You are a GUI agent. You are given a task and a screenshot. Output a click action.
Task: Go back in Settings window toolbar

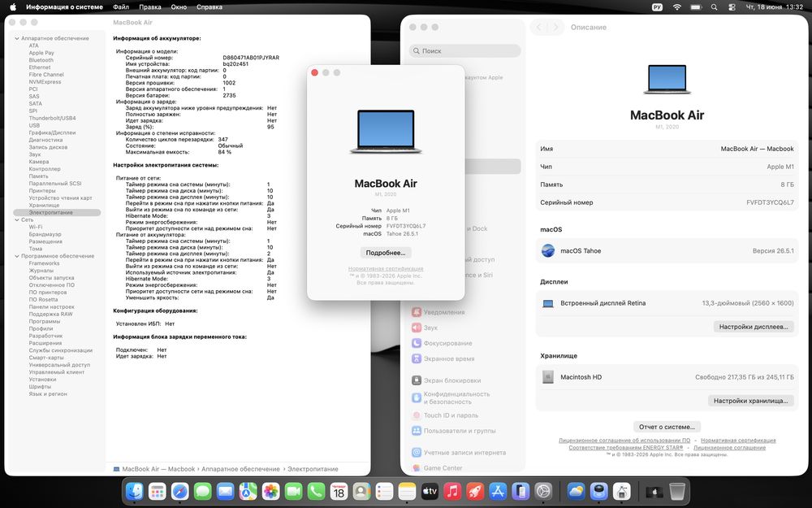pyautogui.click(x=538, y=27)
